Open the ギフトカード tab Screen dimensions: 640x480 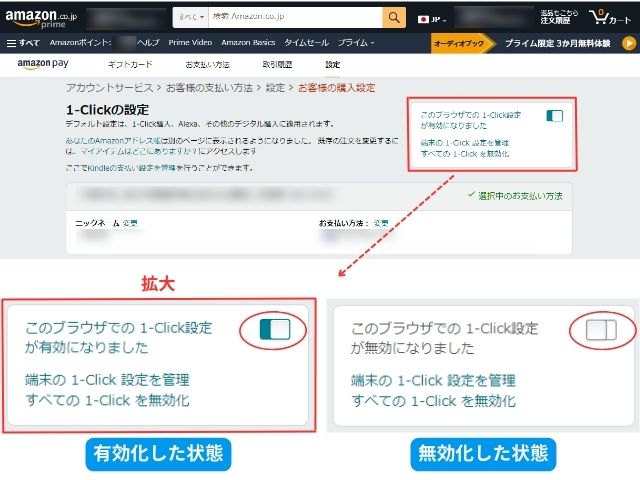click(130, 64)
